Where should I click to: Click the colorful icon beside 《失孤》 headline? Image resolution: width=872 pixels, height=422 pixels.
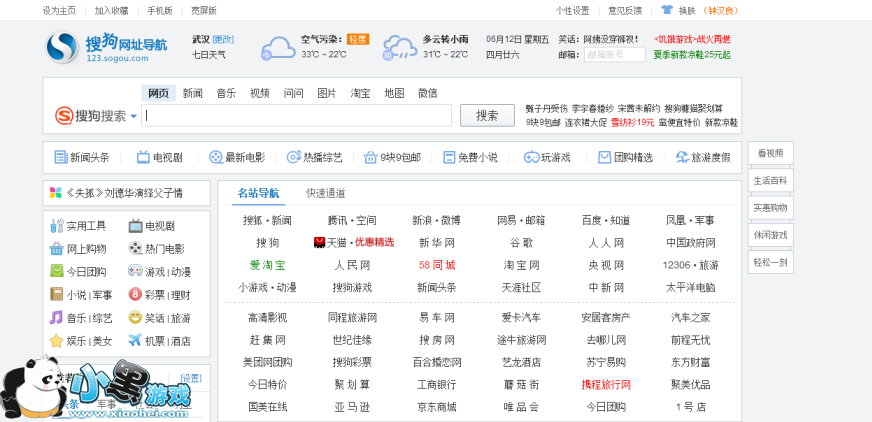(56, 193)
